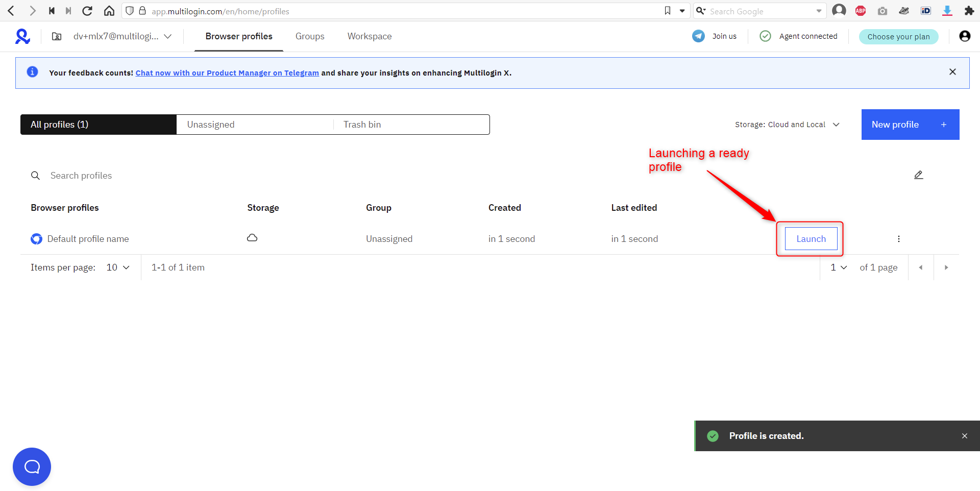
Task: Open the extensions puzzle icon
Action: (969, 11)
